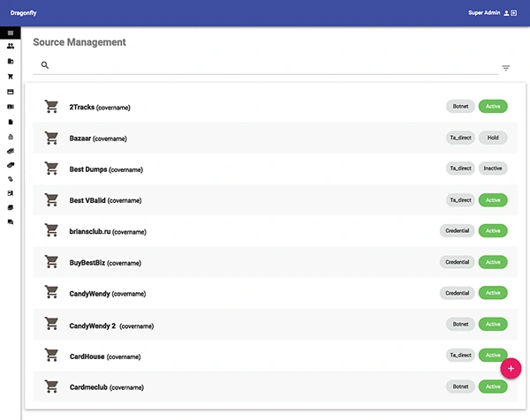Image resolution: width=530 pixels, height=420 pixels.
Task: Open the building organizations sidebar icon
Action: click(11, 61)
